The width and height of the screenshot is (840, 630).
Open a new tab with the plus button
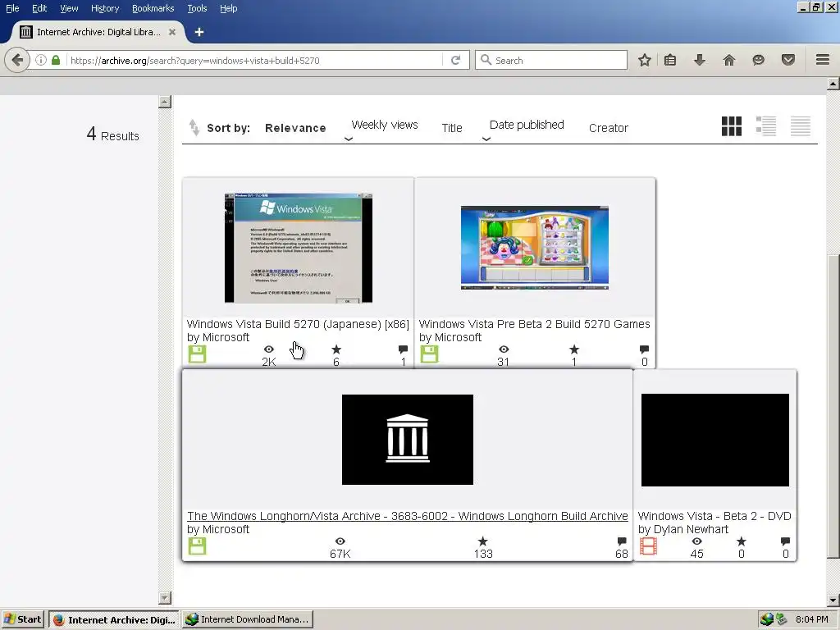pyautogui.click(x=199, y=32)
